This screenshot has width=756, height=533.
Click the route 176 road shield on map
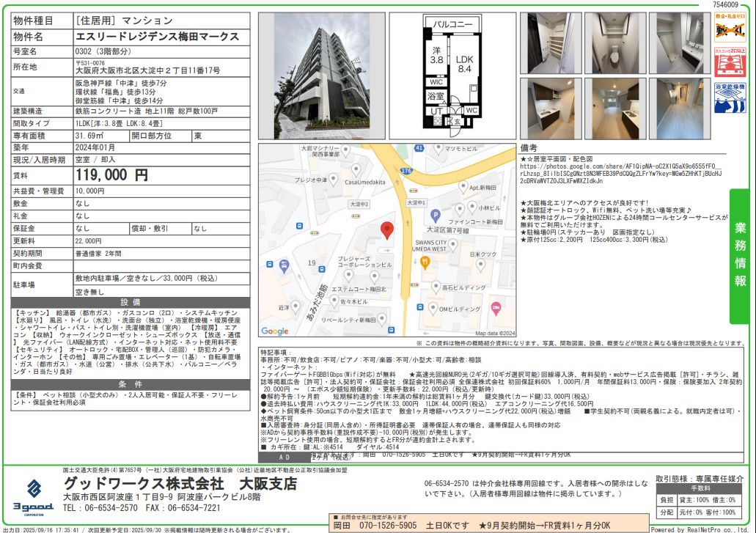405,170
